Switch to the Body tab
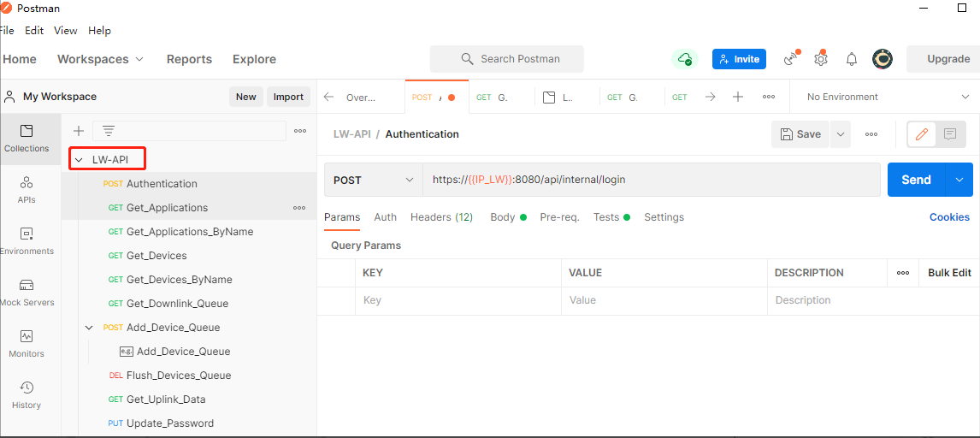 tap(508, 217)
